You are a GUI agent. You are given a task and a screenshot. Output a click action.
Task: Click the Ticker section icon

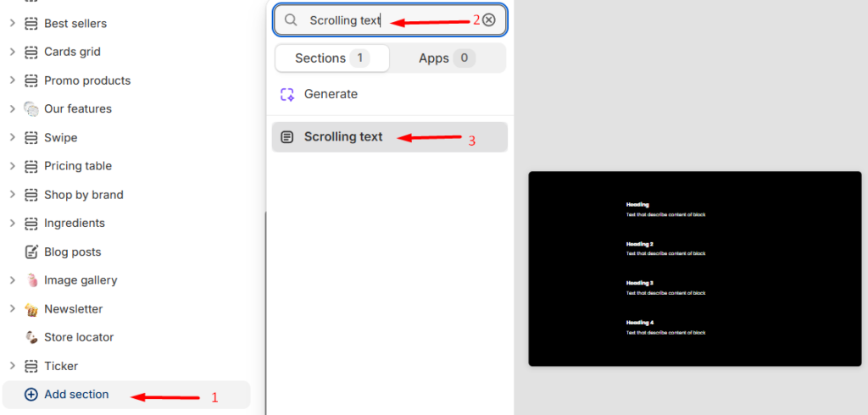tap(31, 366)
